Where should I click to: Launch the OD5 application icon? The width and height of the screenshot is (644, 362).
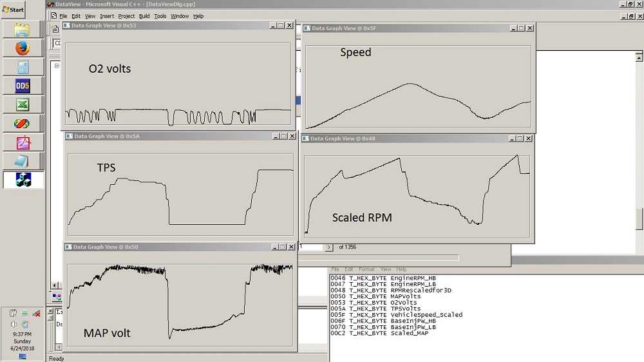pos(23,86)
